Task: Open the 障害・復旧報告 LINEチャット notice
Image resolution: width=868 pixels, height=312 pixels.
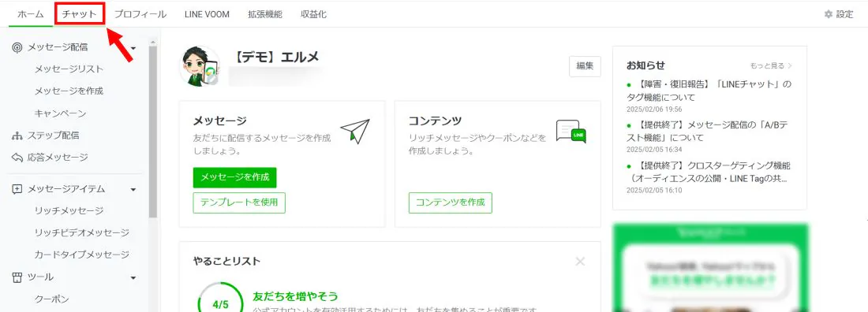Action: (709, 91)
